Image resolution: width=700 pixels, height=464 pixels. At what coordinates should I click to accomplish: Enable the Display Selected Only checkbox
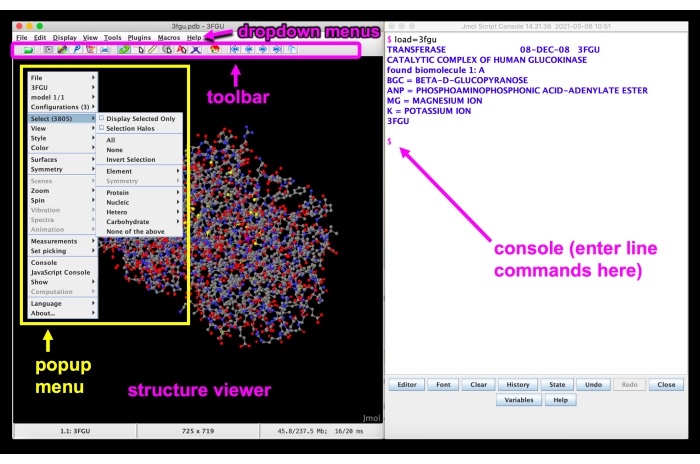pos(102,118)
